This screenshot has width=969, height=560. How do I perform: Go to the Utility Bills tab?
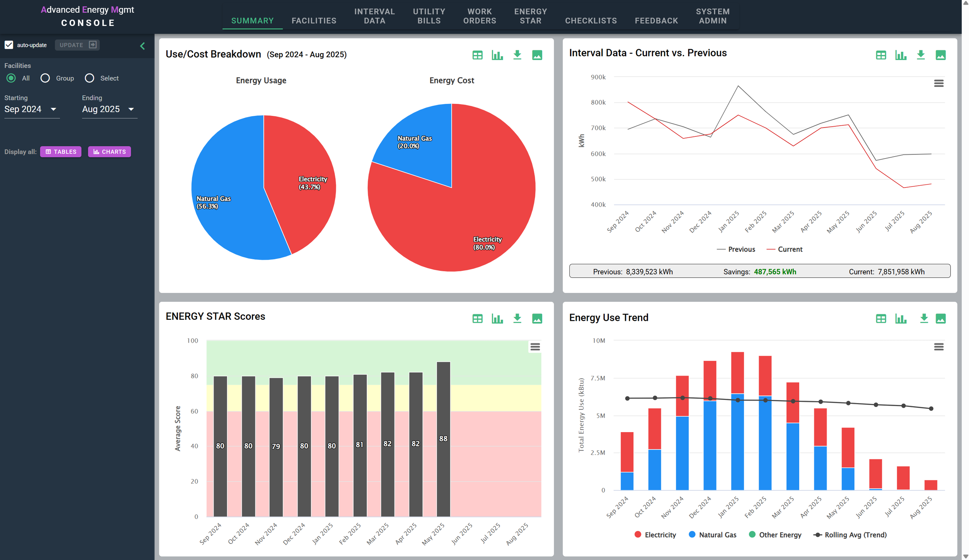point(429,16)
